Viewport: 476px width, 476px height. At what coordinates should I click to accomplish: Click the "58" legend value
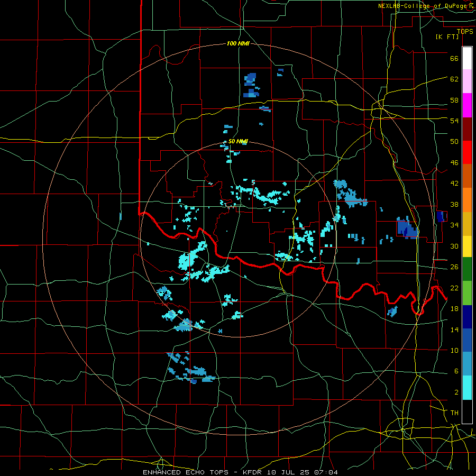454,100
